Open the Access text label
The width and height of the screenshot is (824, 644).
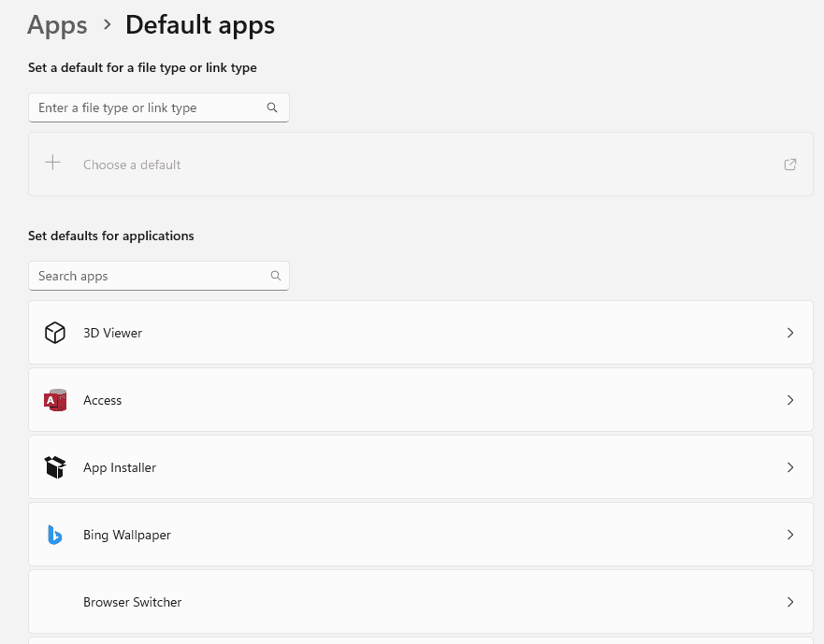tap(103, 400)
